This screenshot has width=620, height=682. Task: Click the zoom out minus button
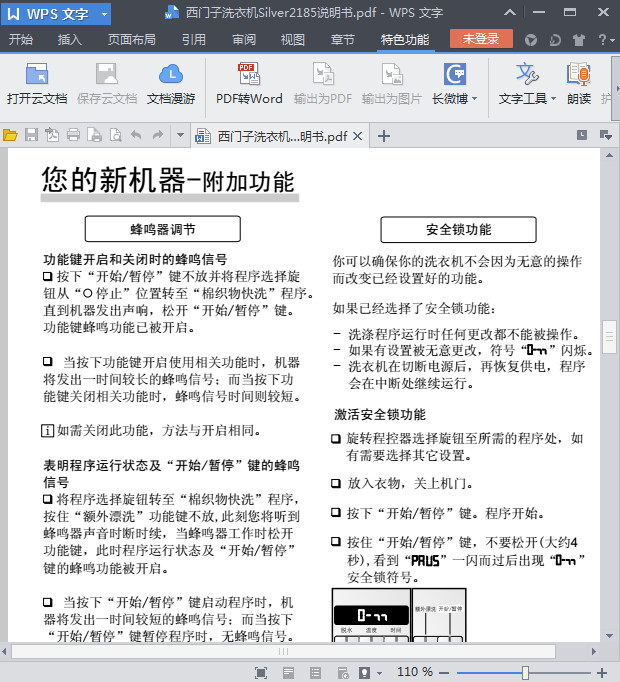[x=444, y=673]
